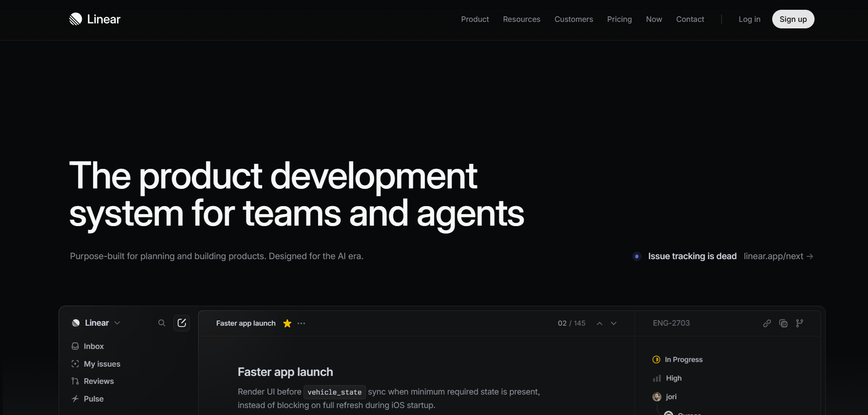
Task: Click the blue dot next to the announcement
Action: tap(637, 256)
